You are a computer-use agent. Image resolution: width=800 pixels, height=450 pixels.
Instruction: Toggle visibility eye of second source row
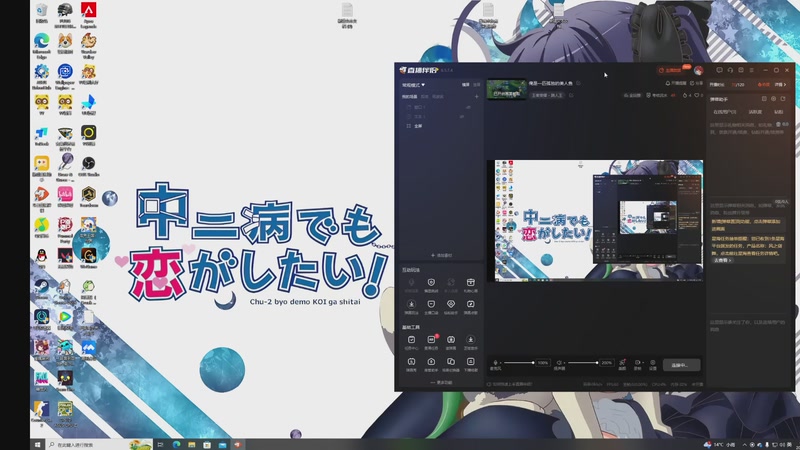[x=462, y=116]
